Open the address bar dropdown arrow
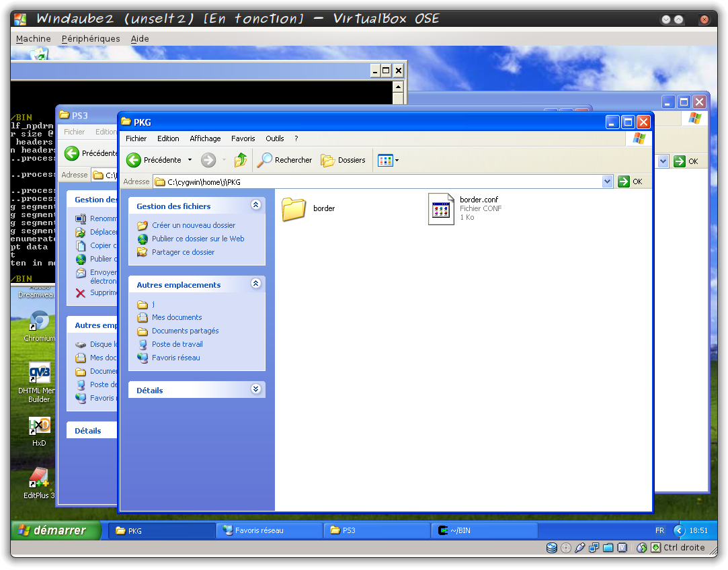This screenshot has height=570, width=728. pos(608,181)
